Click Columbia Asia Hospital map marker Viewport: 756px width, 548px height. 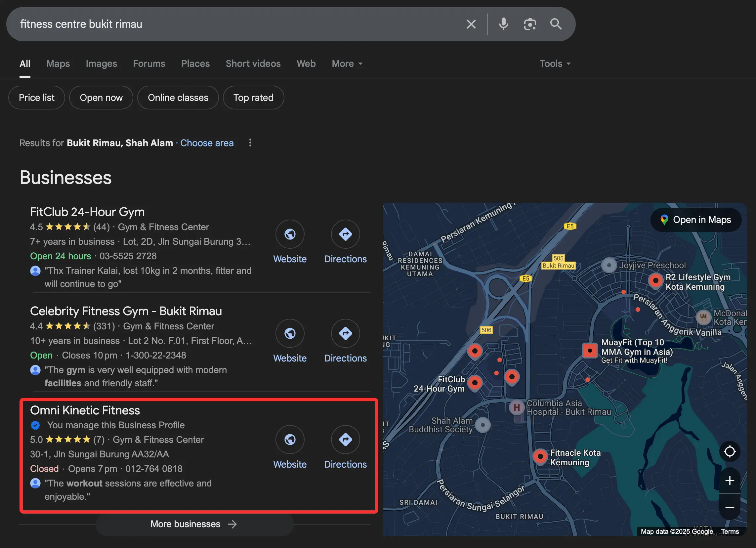[516, 407]
